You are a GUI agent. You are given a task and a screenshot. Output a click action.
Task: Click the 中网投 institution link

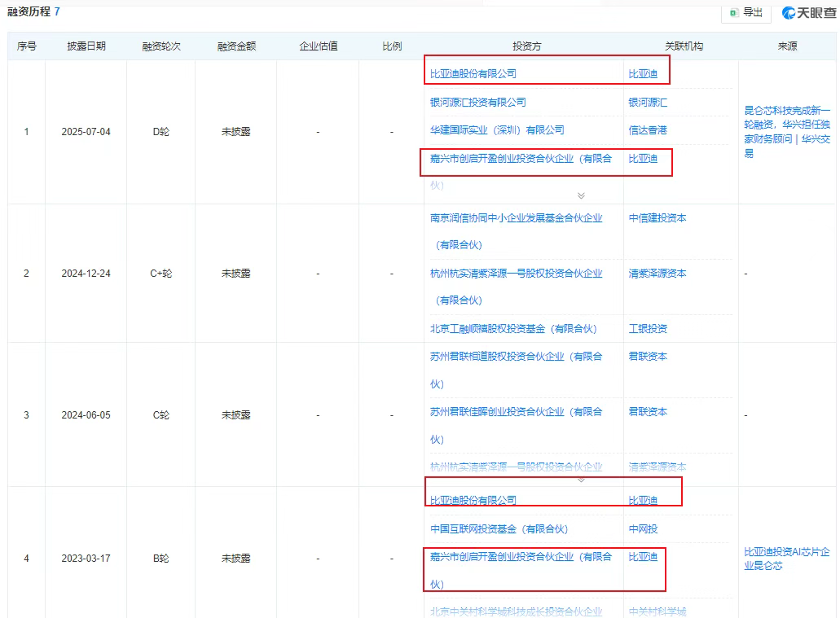coord(643,529)
